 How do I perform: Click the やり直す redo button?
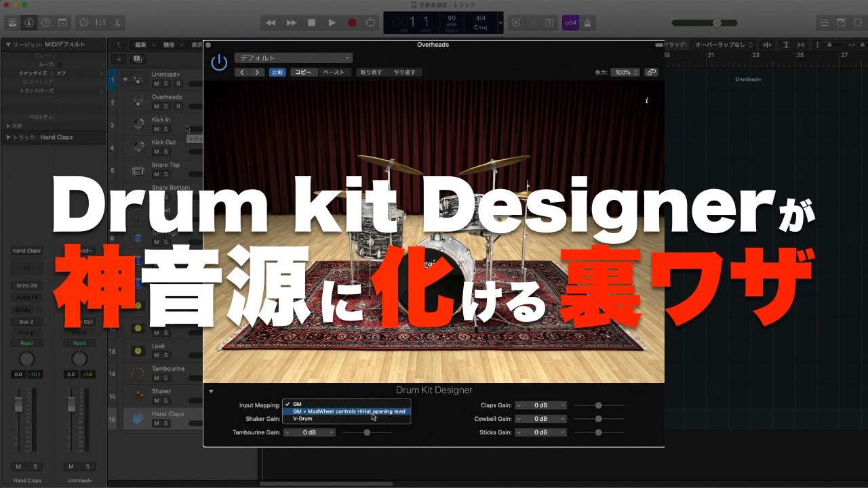coord(406,72)
